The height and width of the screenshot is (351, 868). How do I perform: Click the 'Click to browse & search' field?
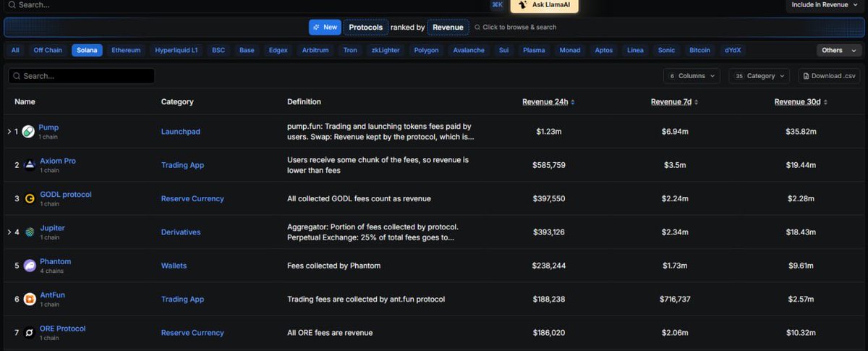click(515, 28)
